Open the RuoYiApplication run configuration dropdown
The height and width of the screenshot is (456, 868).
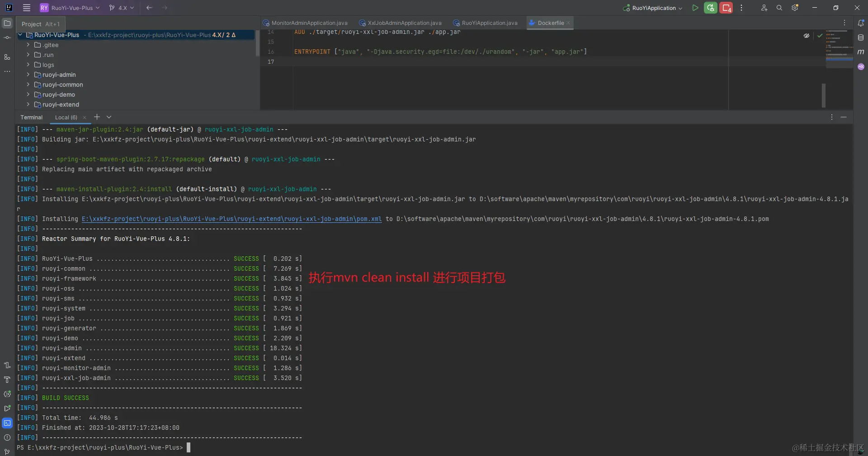click(x=653, y=8)
